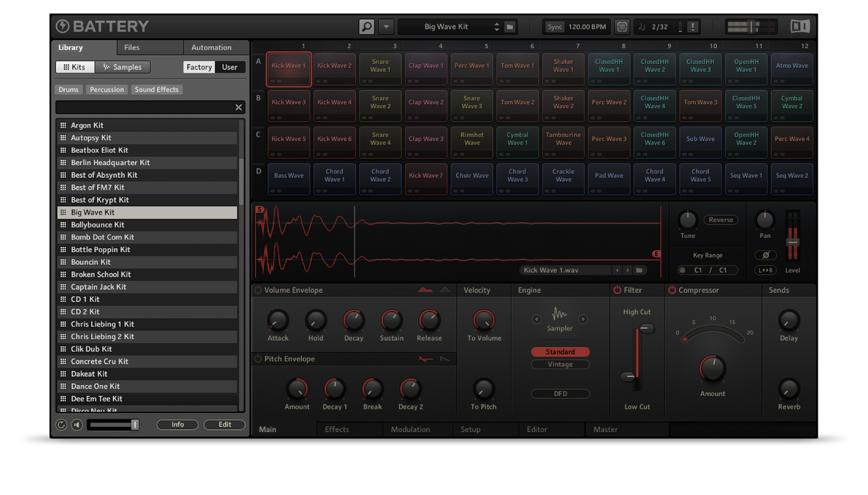Viewport: 868px width, 495px height.
Task: Load the next sample with the right arrow
Action: [x=627, y=270]
